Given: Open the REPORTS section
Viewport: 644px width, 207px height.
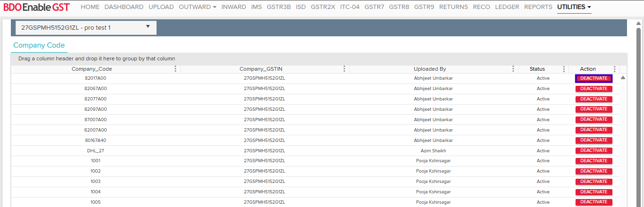Looking at the screenshot, I should tap(538, 7).
